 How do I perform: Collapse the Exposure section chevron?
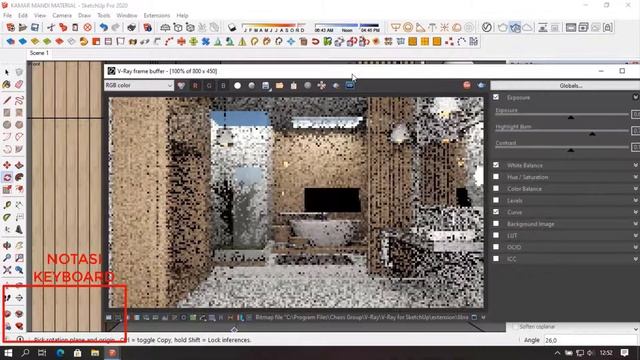coord(636,97)
